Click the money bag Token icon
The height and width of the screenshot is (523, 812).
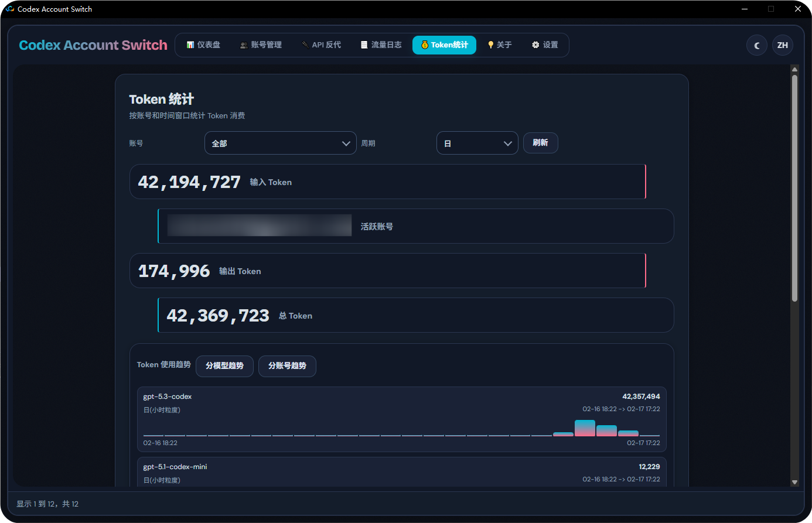(425, 45)
